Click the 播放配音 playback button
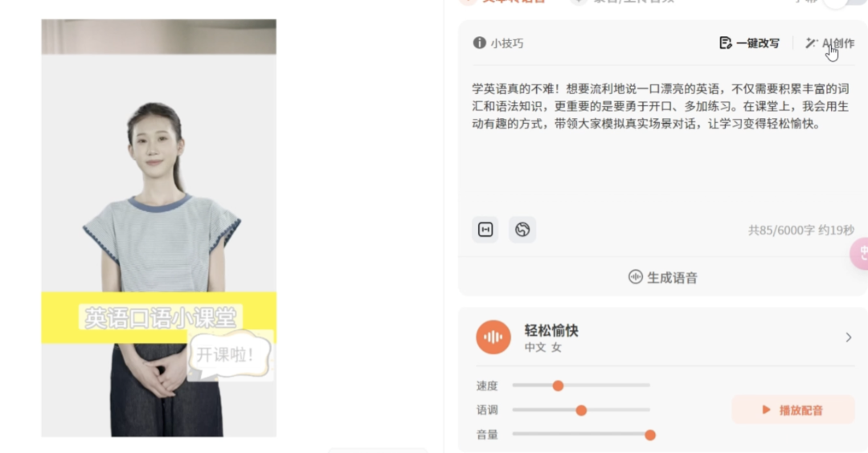 [793, 410]
